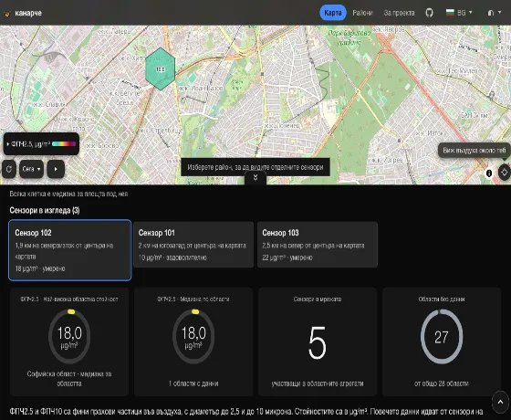The height and width of the screenshot is (420, 511).
Task: Select the Сензор 101 card
Action: pyautogui.click(x=193, y=245)
